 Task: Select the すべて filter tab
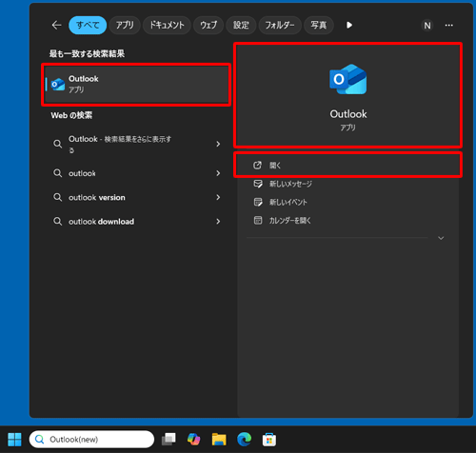[x=88, y=25]
